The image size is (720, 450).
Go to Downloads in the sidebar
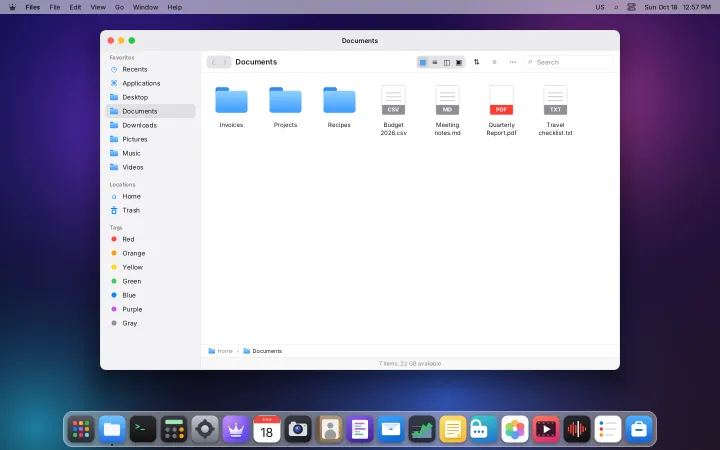coord(151,125)
